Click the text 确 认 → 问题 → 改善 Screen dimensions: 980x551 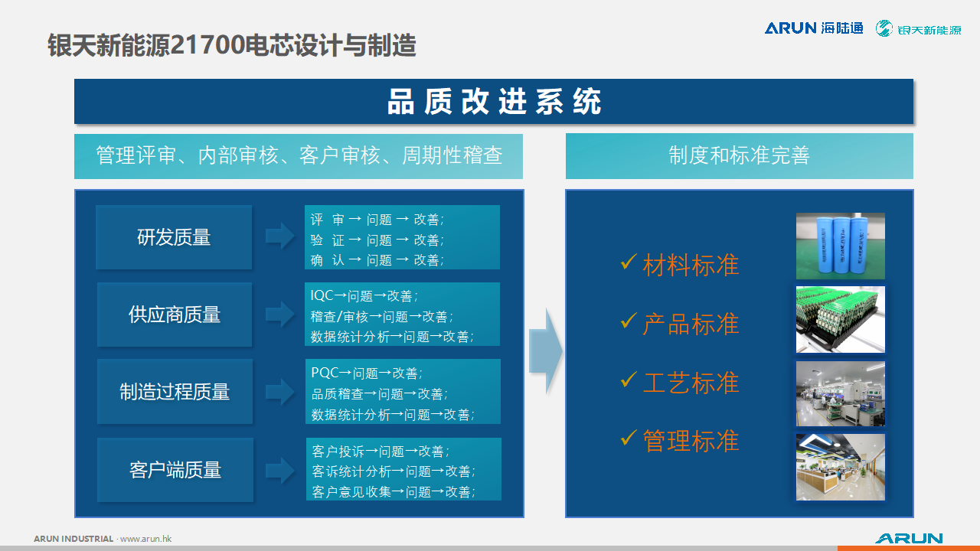click(x=377, y=260)
